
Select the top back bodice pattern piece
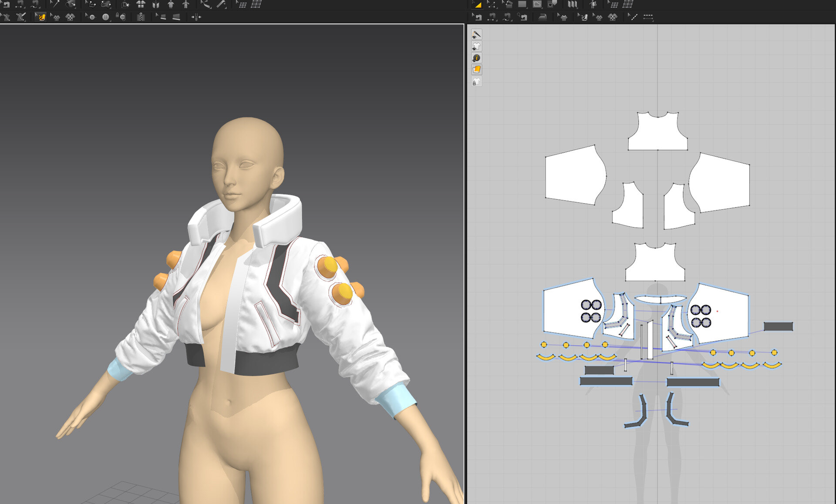click(x=657, y=133)
